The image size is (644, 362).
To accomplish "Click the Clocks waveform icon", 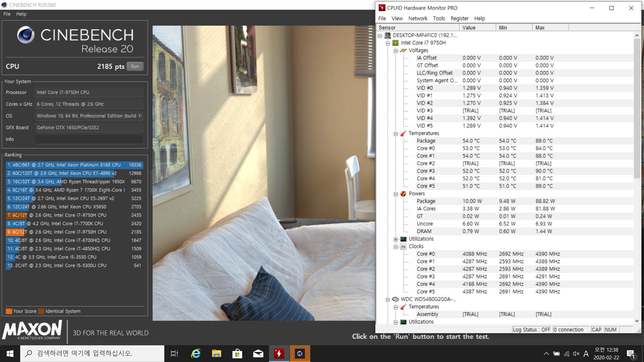I will 404,246.
